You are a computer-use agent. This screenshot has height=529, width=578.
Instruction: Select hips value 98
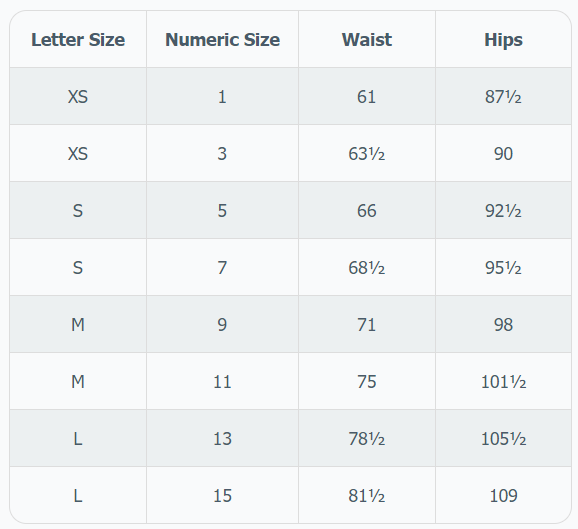(503, 324)
